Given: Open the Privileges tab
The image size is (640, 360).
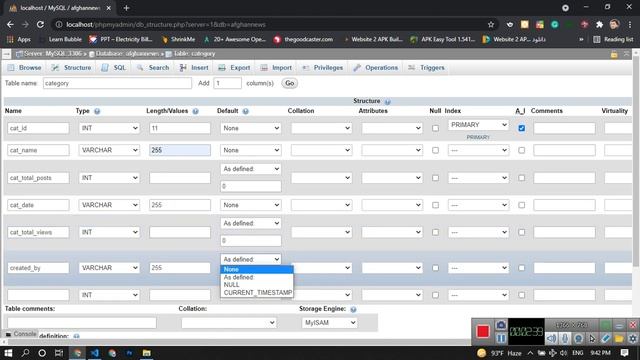Looking at the screenshot, I should 322,68.
